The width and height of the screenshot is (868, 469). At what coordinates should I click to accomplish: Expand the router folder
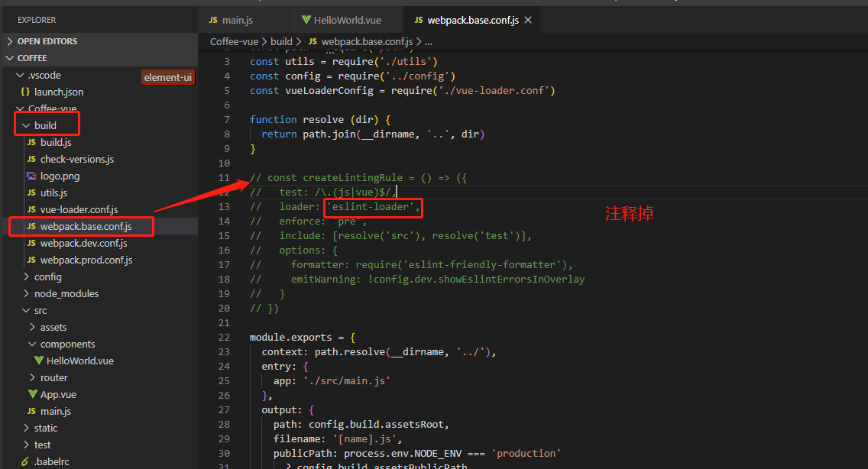point(32,377)
